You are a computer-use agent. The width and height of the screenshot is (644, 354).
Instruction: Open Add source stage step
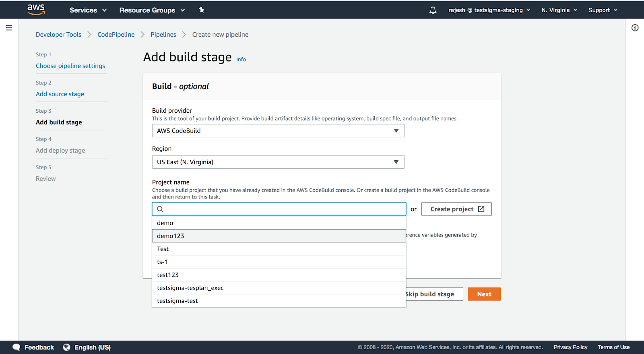click(x=60, y=94)
